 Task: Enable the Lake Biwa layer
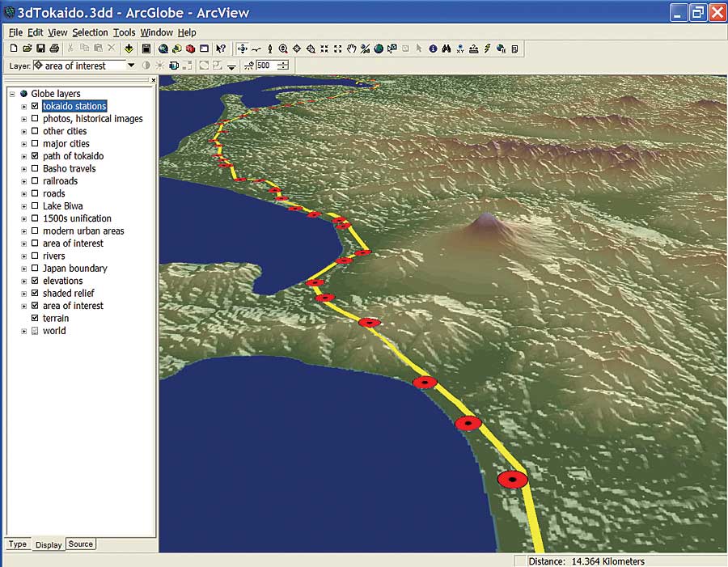click(x=35, y=205)
